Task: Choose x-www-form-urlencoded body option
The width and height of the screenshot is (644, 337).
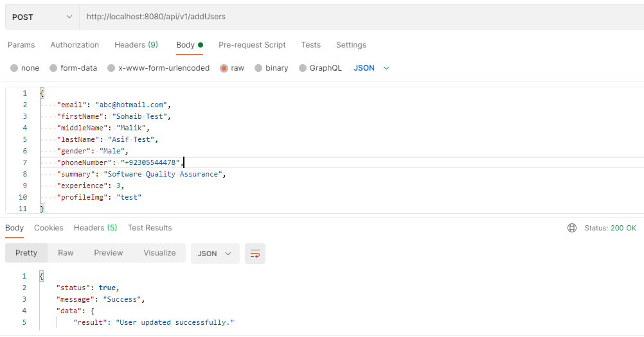Action: (x=111, y=68)
